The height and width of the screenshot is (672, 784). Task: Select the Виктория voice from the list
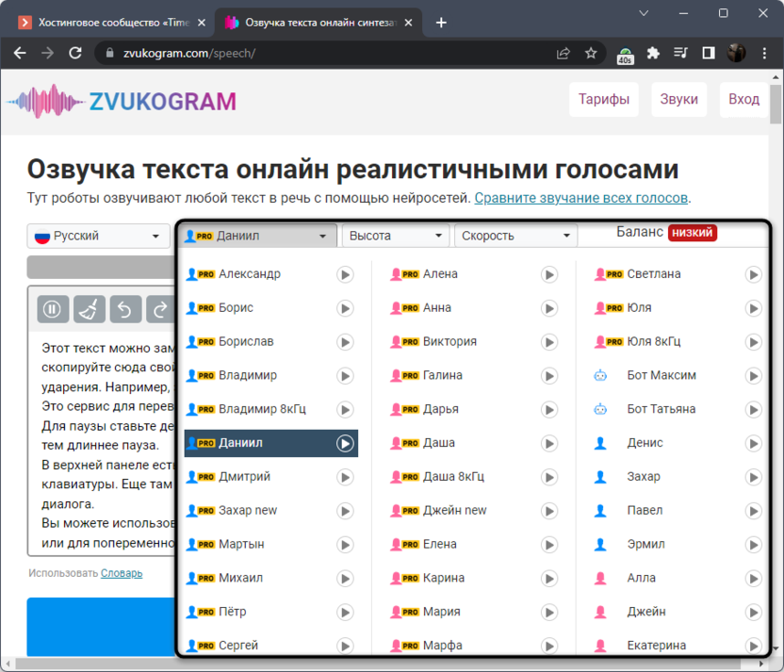449,341
